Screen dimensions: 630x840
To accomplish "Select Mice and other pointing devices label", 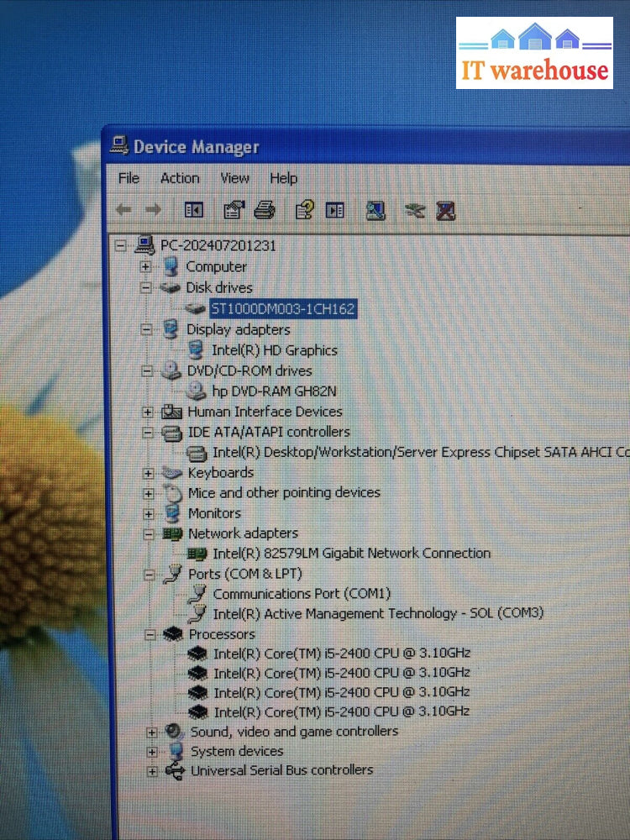I will pos(284,493).
